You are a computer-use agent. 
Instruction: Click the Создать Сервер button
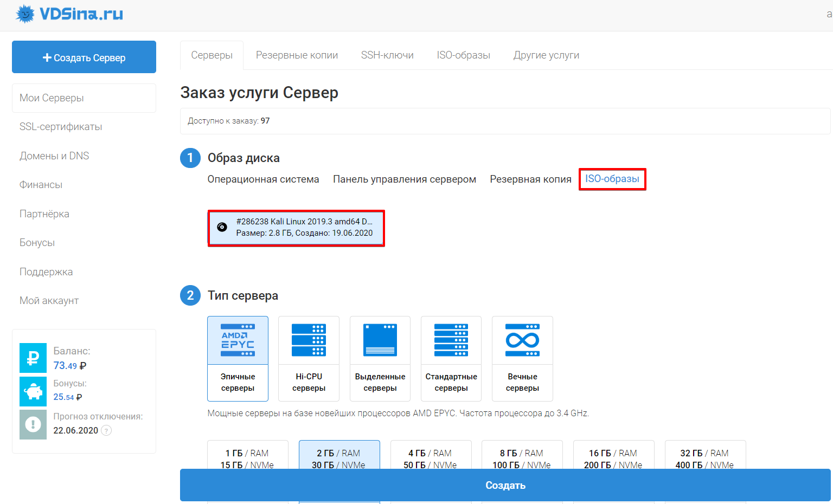tap(84, 57)
